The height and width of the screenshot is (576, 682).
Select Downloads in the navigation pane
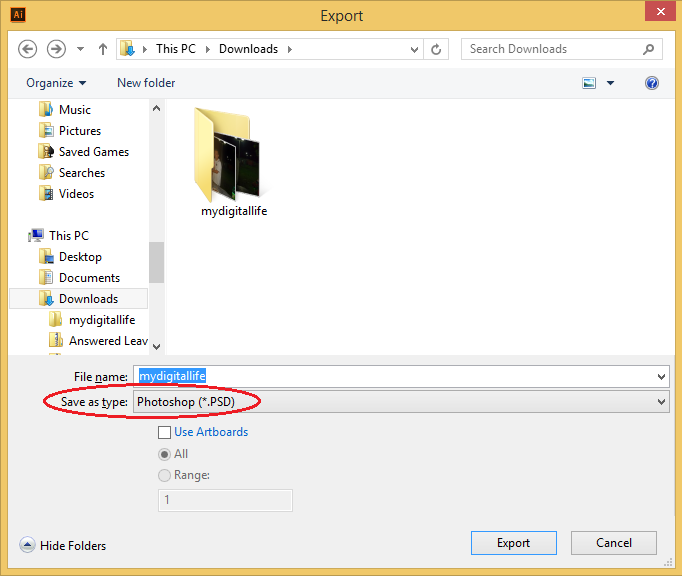(x=88, y=298)
